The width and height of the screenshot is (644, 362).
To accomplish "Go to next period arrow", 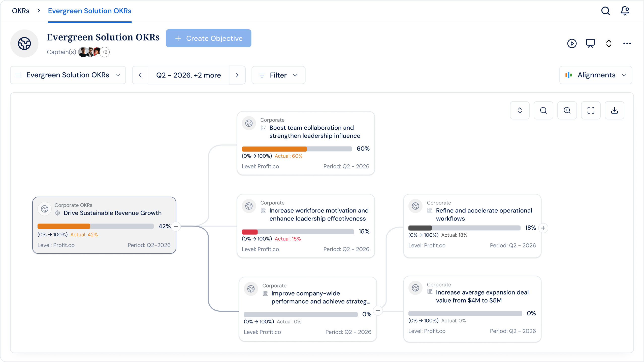I will [x=237, y=75].
